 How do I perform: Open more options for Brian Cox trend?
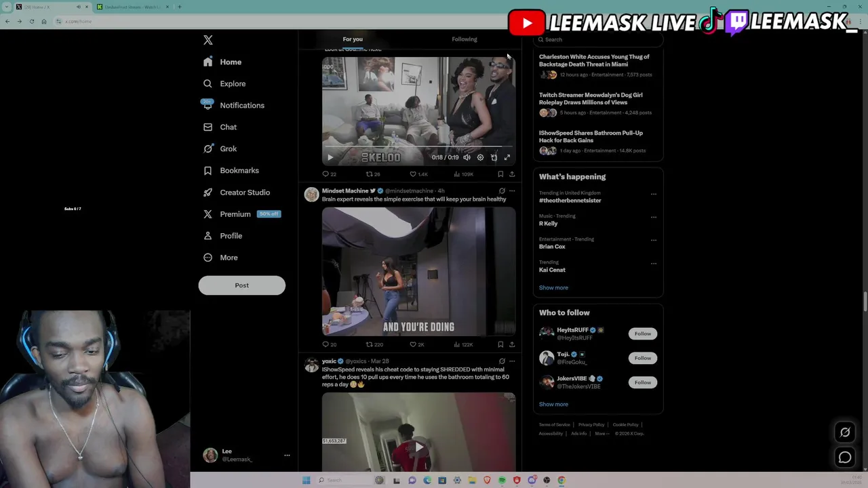tap(654, 240)
